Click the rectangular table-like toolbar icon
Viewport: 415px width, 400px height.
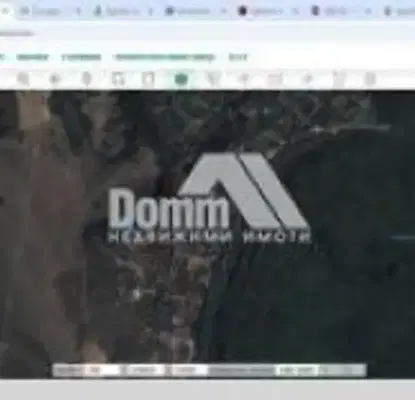click(x=275, y=79)
